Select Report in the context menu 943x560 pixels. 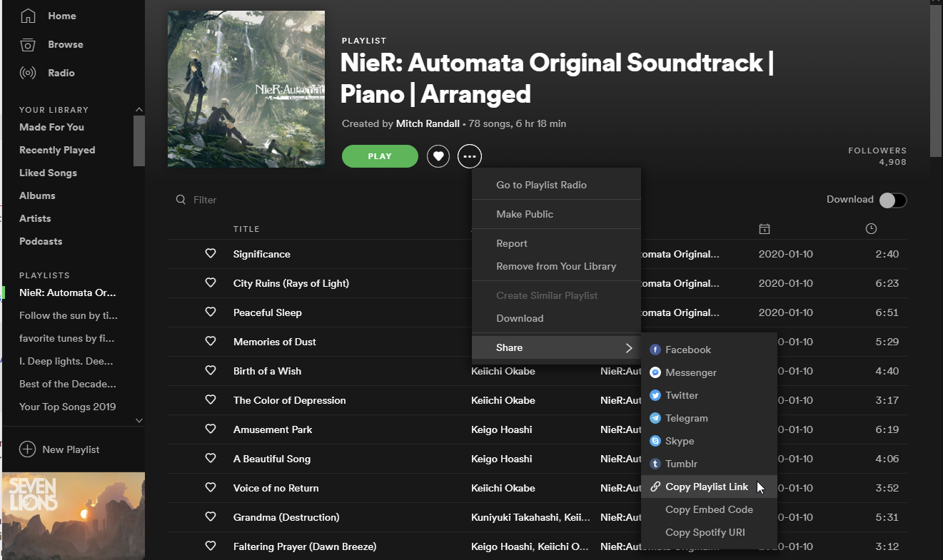[x=556, y=243]
